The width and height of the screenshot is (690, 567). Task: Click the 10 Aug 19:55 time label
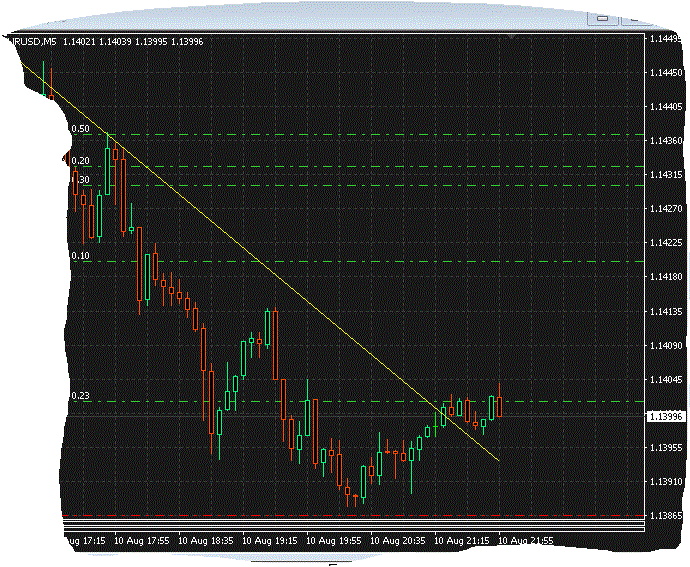pyautogui.click(x=333, y=540)
